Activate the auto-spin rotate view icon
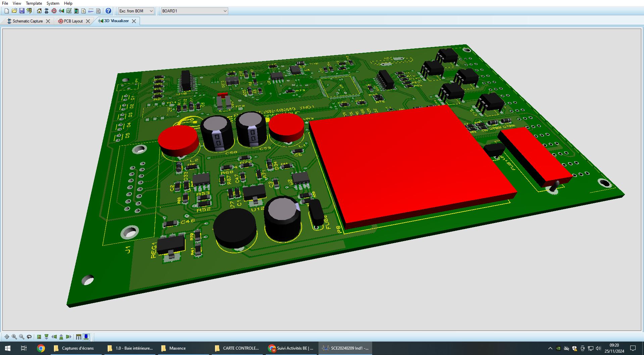 29,337
